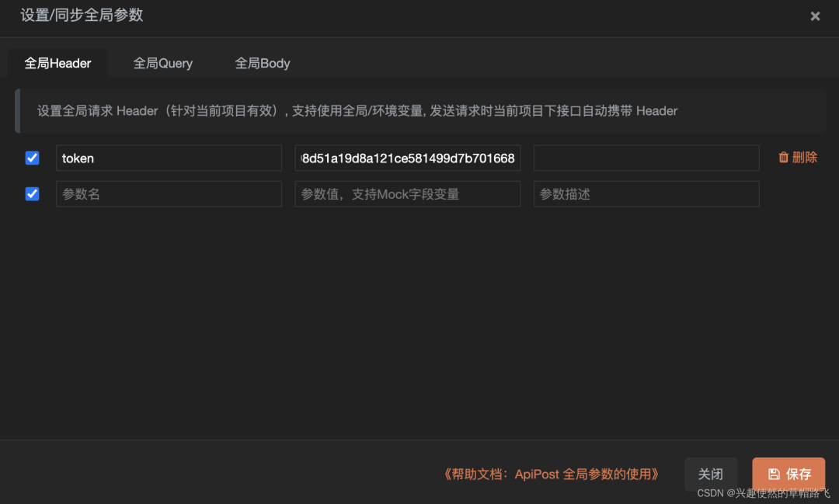
Task: Click the 参数值 Mock variable input field
Action: click(x=407, y=193)
